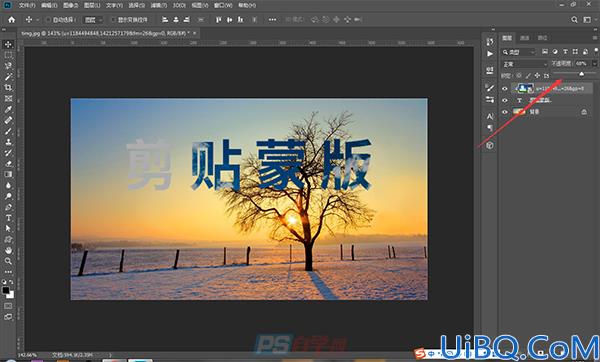The height and width of the screenshot is (362, 600).
Task: Switch to the Channels tab
Action: [x=525, y=38]
